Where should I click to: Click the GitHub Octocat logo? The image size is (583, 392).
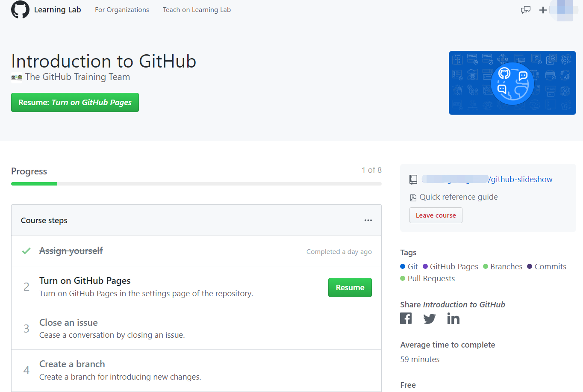tap(20, 9)
